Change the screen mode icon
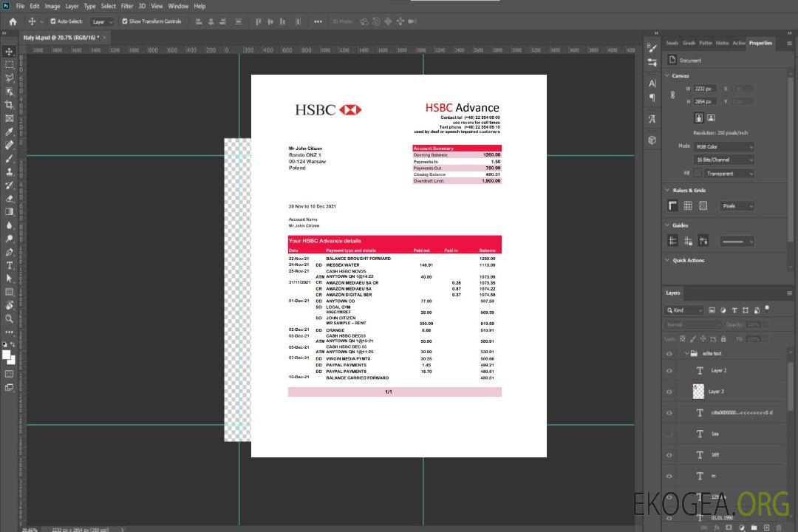The width and height of the screenshot is (798, 532). pyautogui.click(x=9, y=387)
